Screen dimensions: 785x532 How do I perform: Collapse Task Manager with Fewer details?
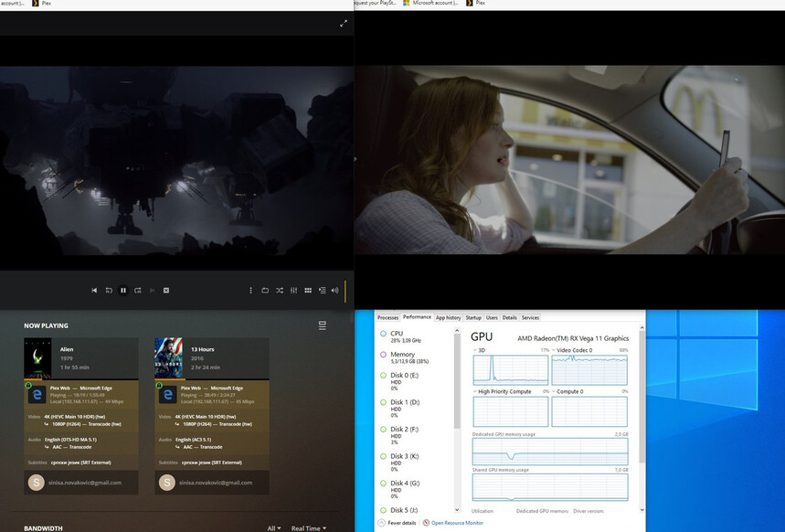click(x=398, y=523)
